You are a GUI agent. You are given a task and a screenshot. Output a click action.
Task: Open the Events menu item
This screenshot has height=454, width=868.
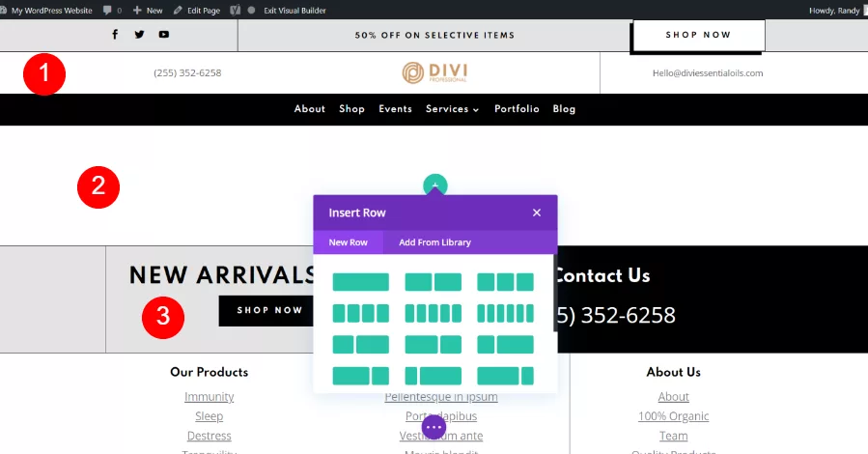(x=395, y=109)
